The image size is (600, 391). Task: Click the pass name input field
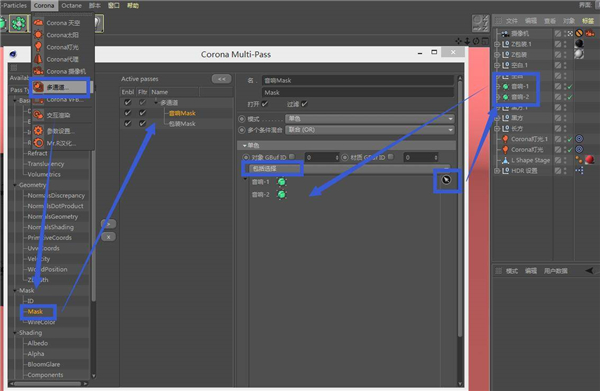click(358, 80)
